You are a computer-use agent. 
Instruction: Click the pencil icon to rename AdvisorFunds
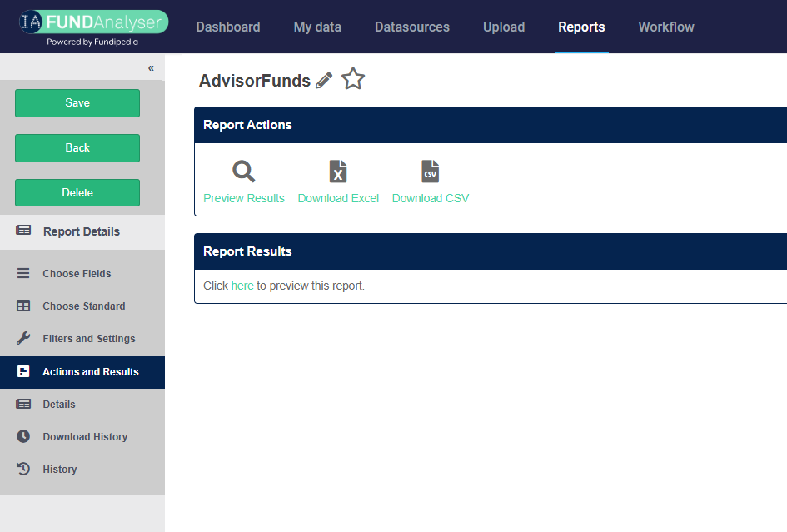[x=325, y=80]
